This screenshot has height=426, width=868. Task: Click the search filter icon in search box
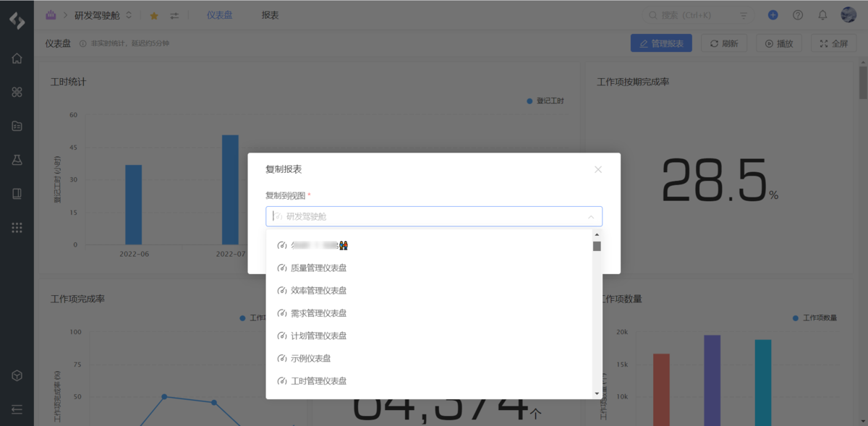tap(744, 15)
